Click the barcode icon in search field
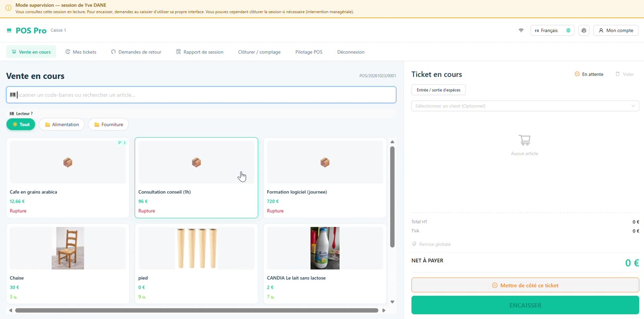 13,95
